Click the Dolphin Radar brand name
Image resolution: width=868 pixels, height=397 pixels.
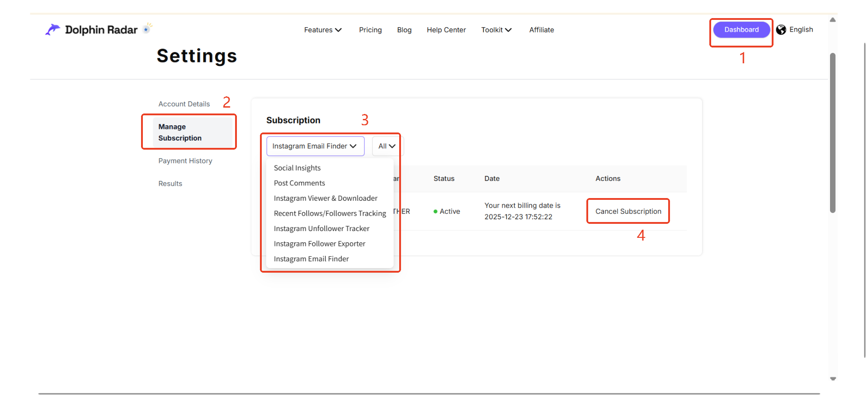(x=101, y=30)
